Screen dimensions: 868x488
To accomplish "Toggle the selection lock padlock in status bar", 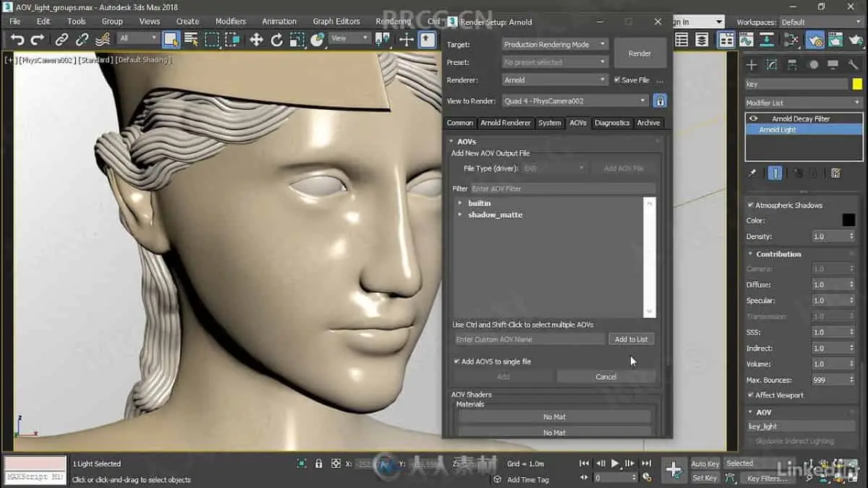I will [319, 463].
